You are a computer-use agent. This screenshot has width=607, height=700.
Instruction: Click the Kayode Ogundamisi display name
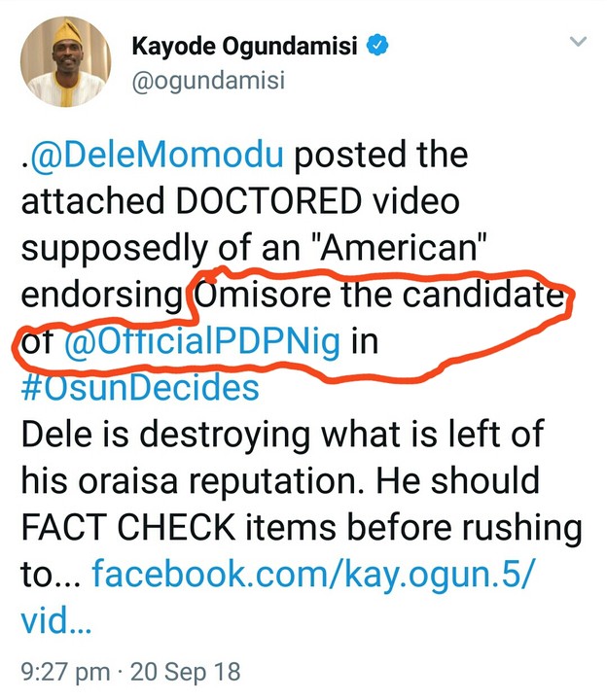[245, 44]
